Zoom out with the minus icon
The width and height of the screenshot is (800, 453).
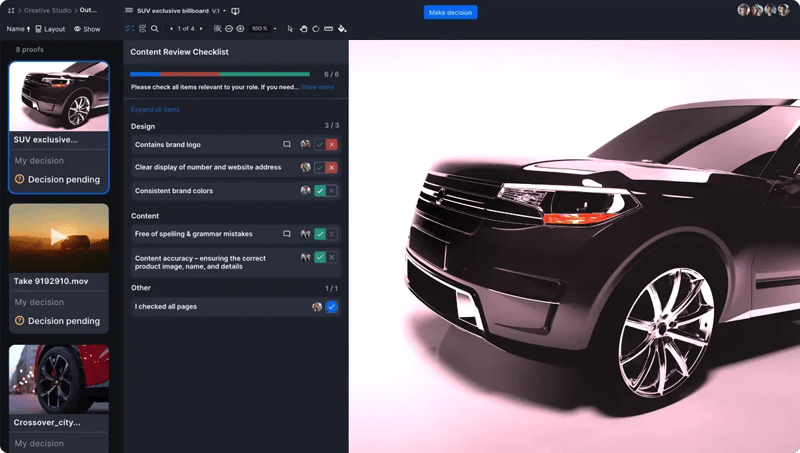pyautogui.click(x=229, y=29)
